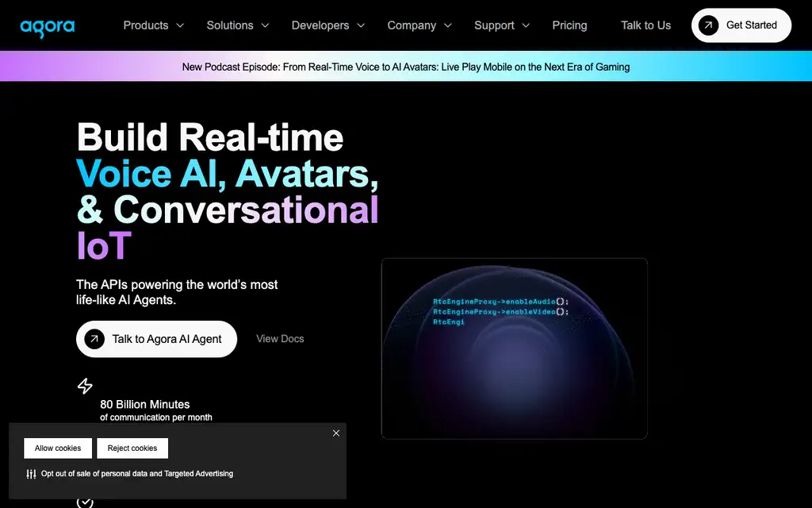812x508 pixels.
Task: Open the Products menu
Action: pyautogui.click(x=153, y=25)
